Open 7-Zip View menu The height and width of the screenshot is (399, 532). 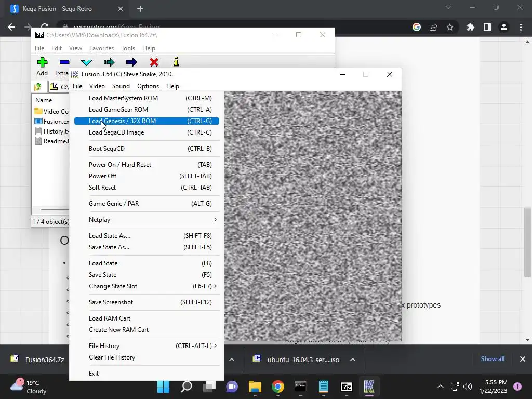[x=75, y=48]
